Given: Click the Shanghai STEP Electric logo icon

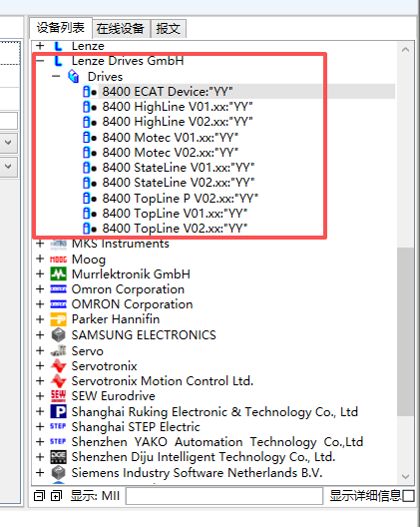Looking at the screenshot, I should (x=58, y=426).
